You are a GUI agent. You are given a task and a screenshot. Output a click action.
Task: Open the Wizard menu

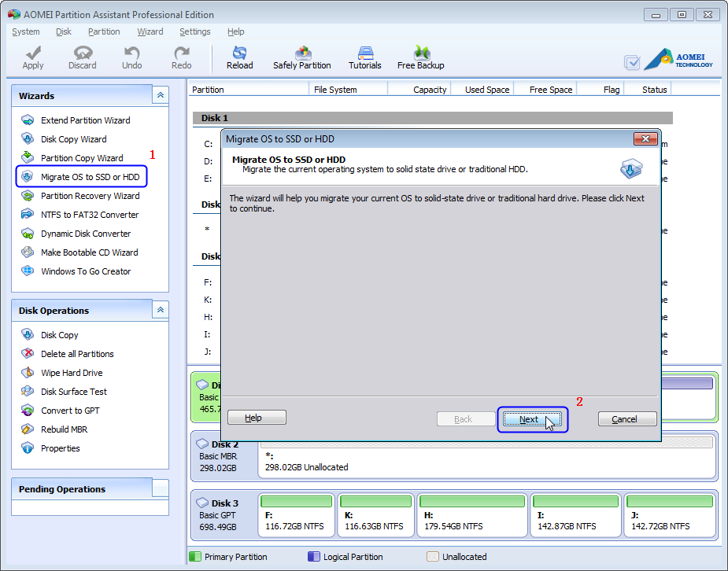pyautogui.click(x=150, y=31)
